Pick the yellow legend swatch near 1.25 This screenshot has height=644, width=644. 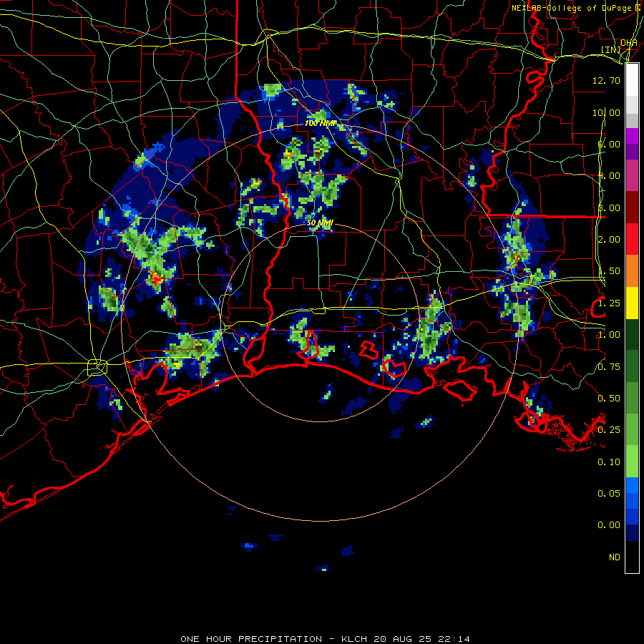[x=632, y=303]
